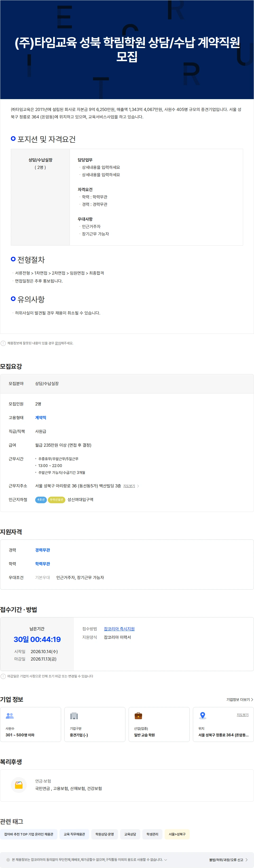This screenshot has height=868, width=254.
Task: Open 지도보기 link next to 근무지주소
Action: tap(129, 486)
